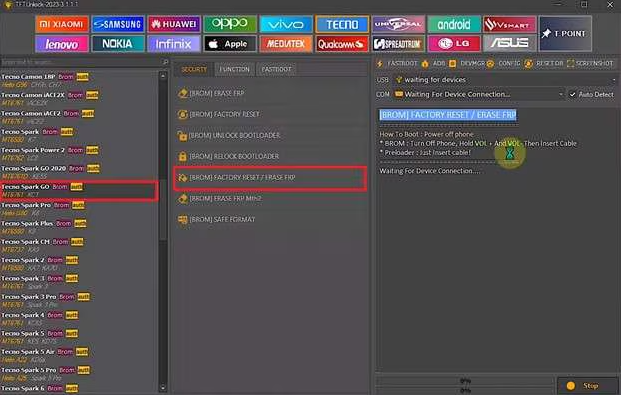Click the highlighted log header text
Screen dimensions: 621x395
(x=448, y=114)
